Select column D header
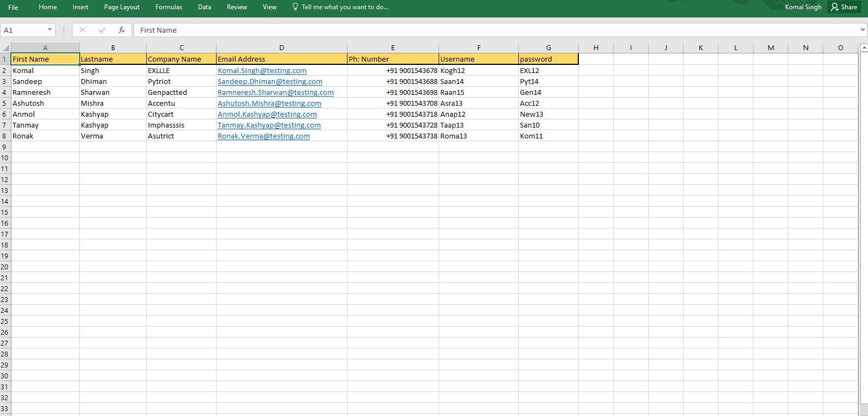The width and height of the screenshot is (868, 416). click(282, 48)
